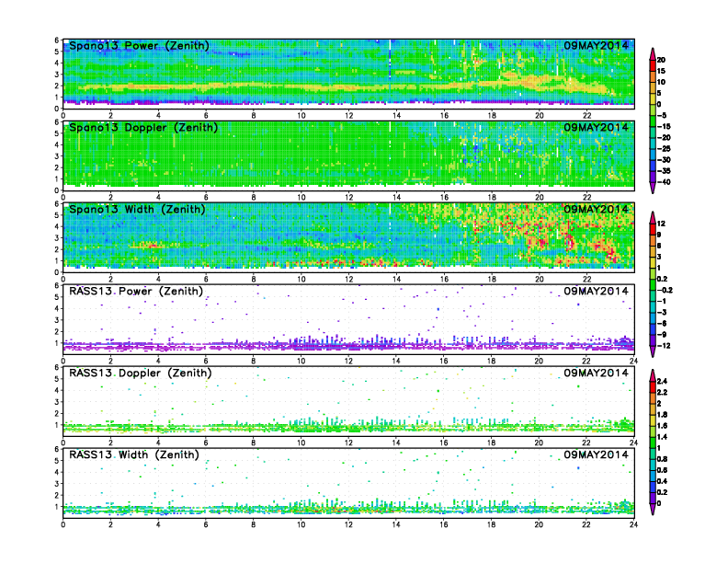
Task: Click the "-35" label on top colorbar
Action: (664, 171)
